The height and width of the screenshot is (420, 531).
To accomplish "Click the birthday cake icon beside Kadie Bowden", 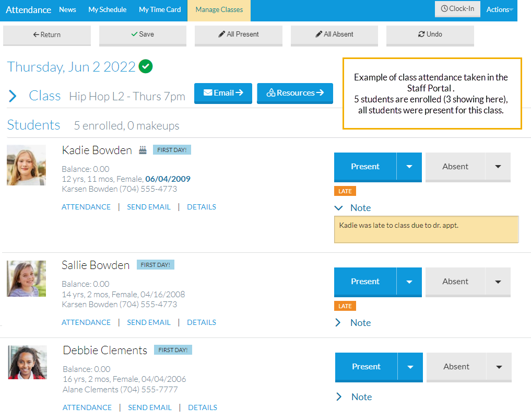I will coord(143,150).
